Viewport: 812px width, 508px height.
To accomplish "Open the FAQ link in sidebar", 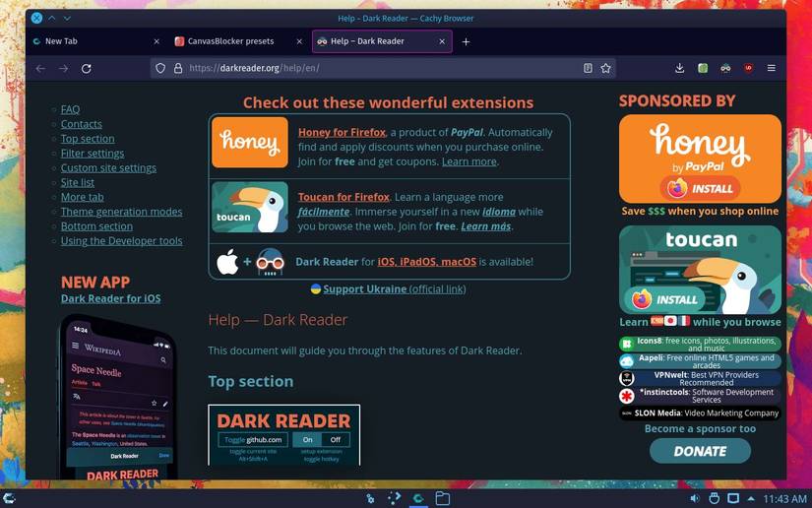I will pyautogui.click(x=71, y=109).
